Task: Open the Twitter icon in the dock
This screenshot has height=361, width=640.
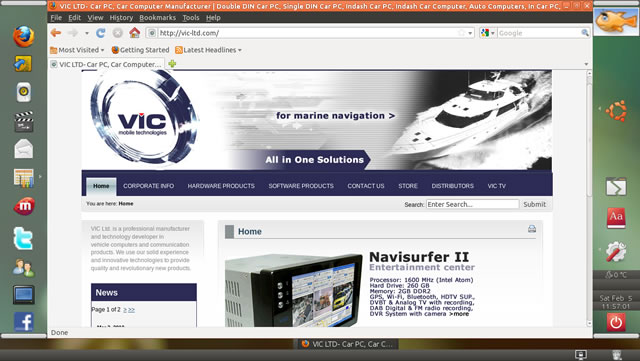Action: click(x=23, y=238)
